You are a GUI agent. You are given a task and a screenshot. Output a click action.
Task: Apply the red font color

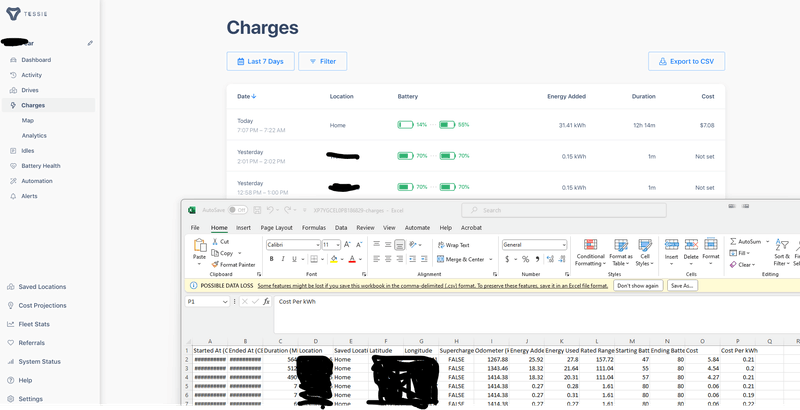(352, 260)
